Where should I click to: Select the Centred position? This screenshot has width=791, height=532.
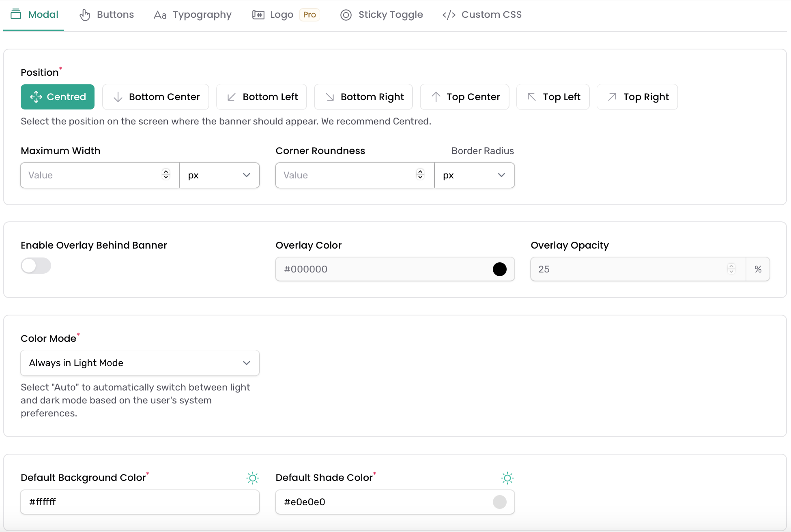pos(58,97)
